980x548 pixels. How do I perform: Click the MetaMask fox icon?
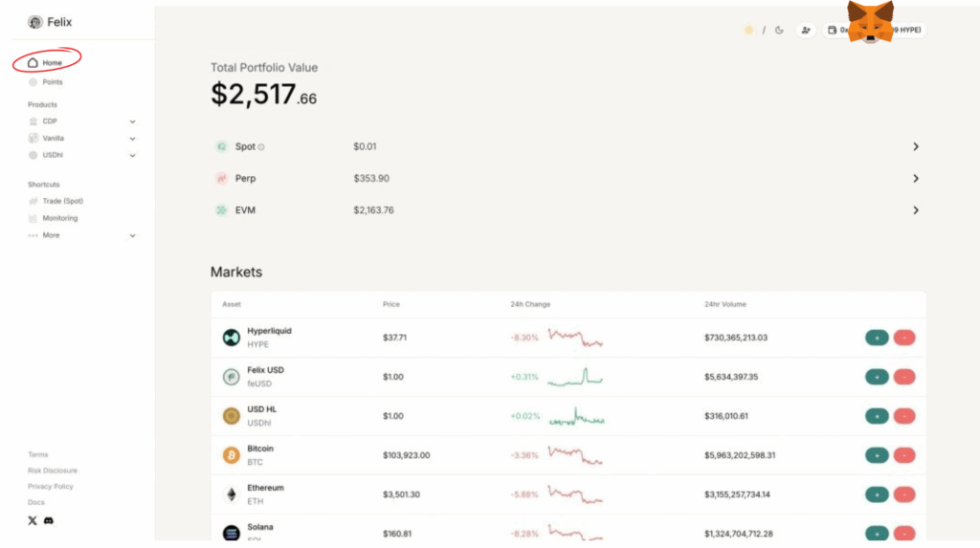870,22
